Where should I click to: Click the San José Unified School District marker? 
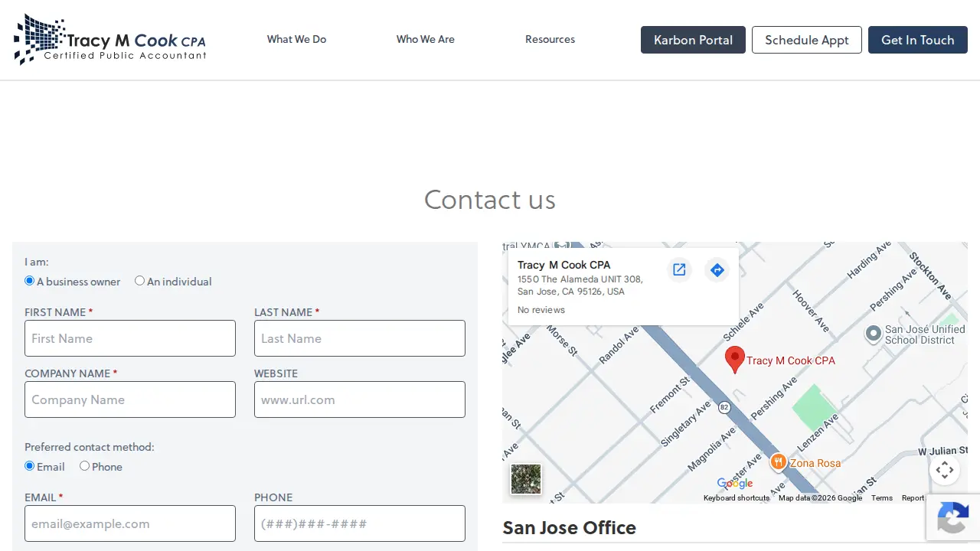click(874, 334)
